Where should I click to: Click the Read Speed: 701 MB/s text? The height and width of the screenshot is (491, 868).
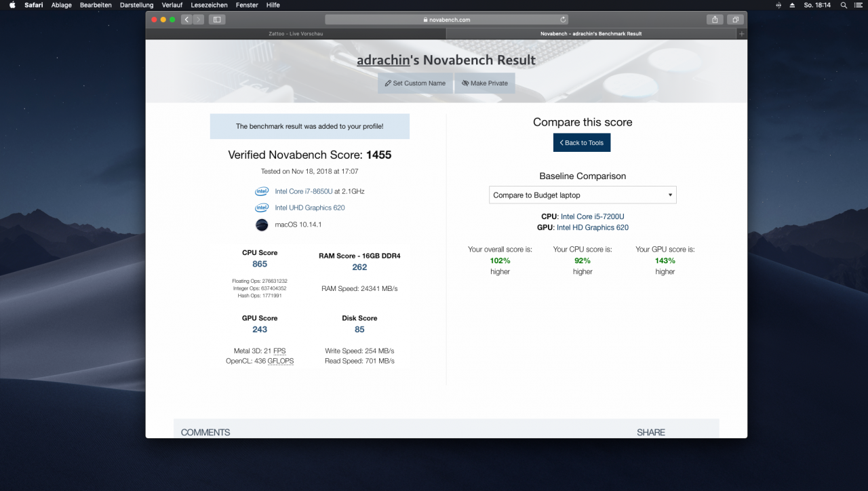359,361
